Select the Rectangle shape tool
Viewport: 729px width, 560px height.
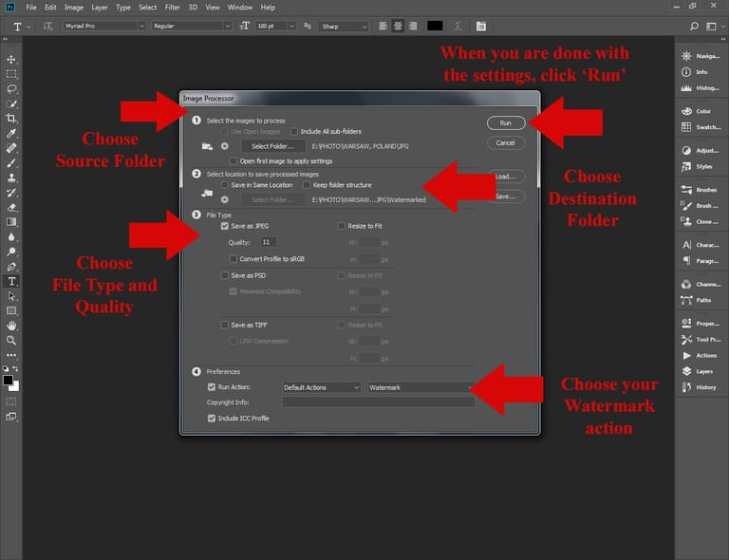click(11, 311)
